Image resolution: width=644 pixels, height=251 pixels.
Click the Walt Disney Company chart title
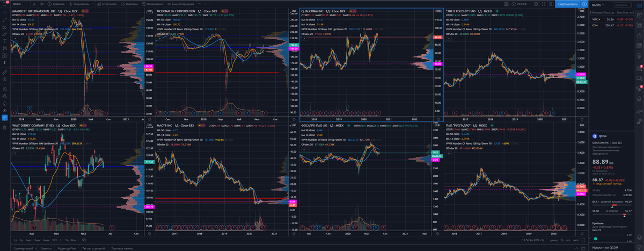(33, 125)
